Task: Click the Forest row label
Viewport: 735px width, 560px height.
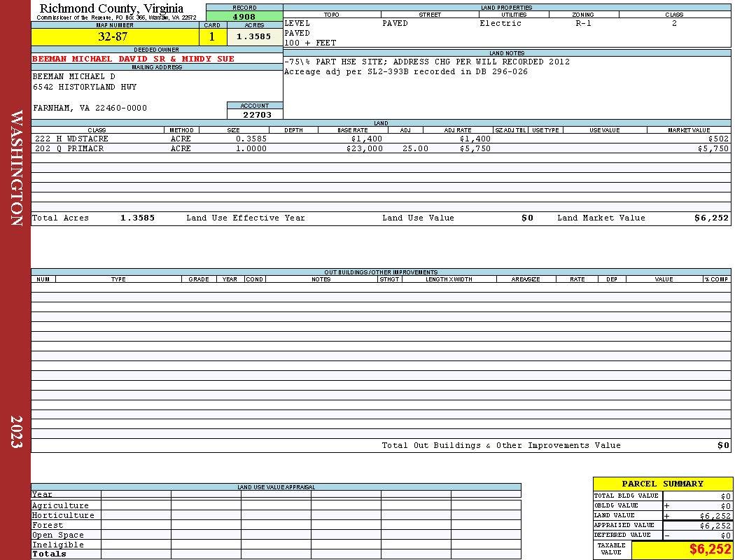Action: pyautogui.click(x=48, y=525)
